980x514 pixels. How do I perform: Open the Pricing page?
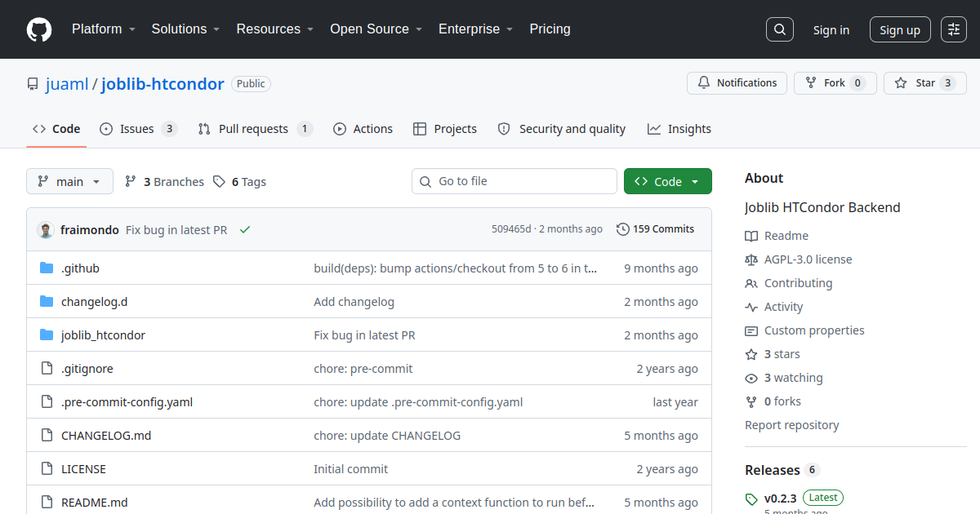click(550, 29)
